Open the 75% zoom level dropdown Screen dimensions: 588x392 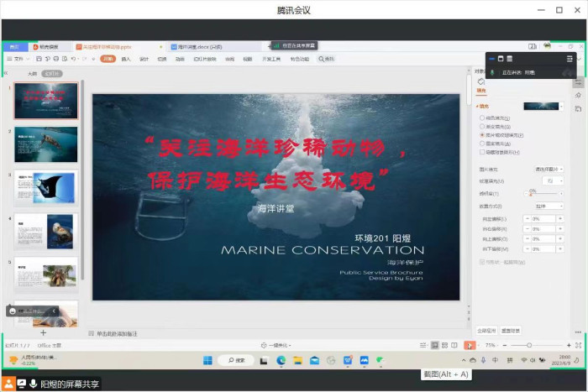[x=491, y=345]
